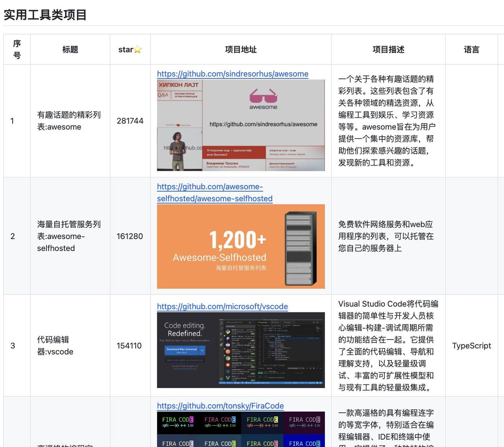Click the Fira Code font description text
The height and width of the screenshot is (447, 504).
click(x=386, y=427)
